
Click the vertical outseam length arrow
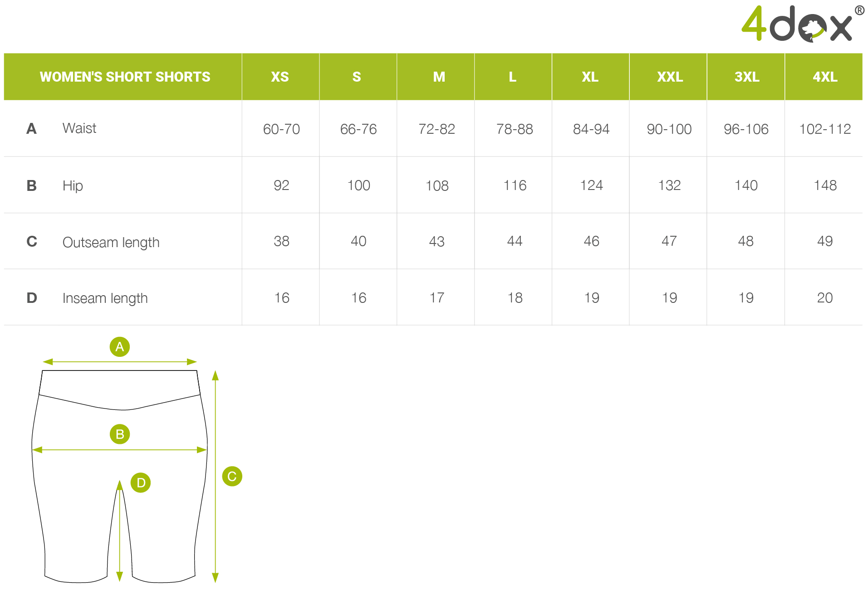coord(216,476)
